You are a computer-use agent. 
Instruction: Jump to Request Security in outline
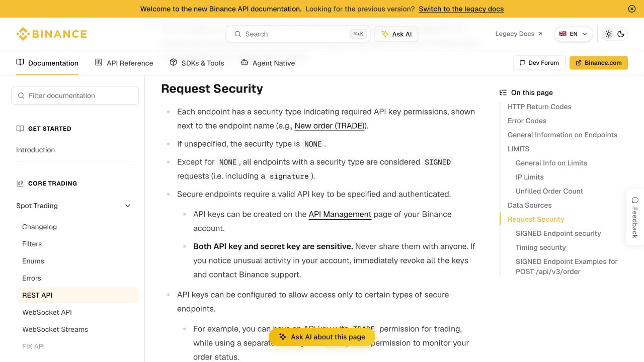[x=536, y=219]
